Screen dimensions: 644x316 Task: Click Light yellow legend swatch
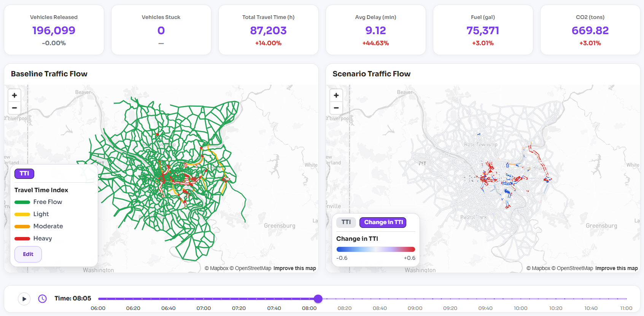[x=22, y=214]
